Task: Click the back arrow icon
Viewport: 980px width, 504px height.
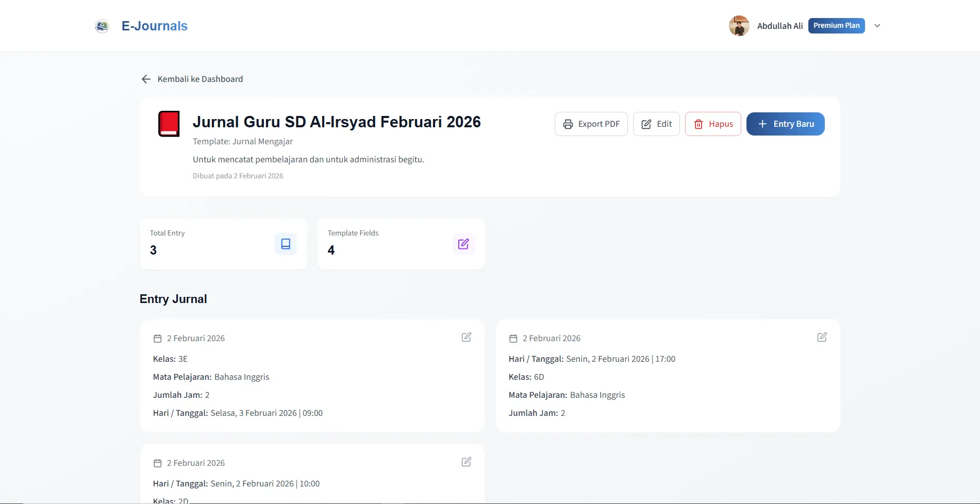Action: (x=146, y=79)
